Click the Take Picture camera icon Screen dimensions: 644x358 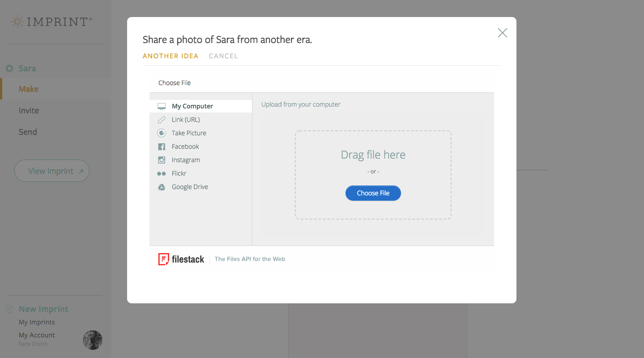(162, 133)
